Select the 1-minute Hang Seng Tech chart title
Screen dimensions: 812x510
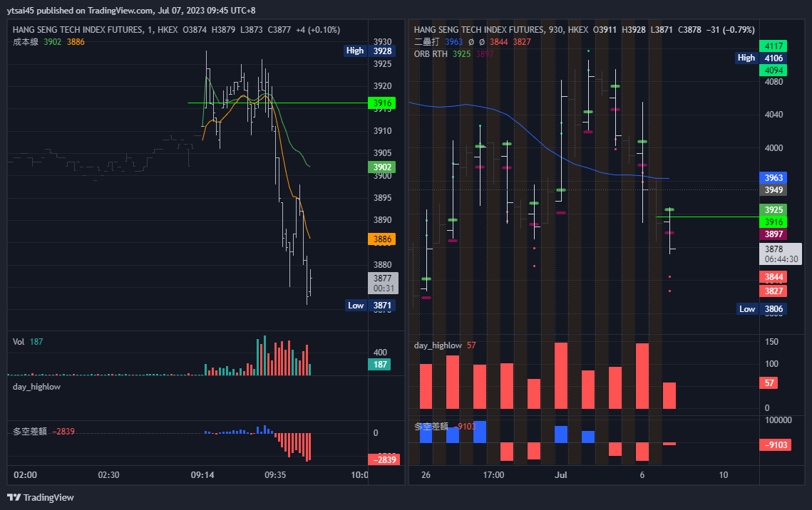point(96,30)
